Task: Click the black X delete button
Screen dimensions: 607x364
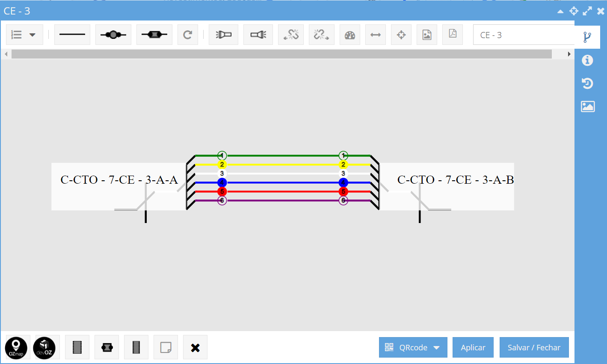Action: 195,347
